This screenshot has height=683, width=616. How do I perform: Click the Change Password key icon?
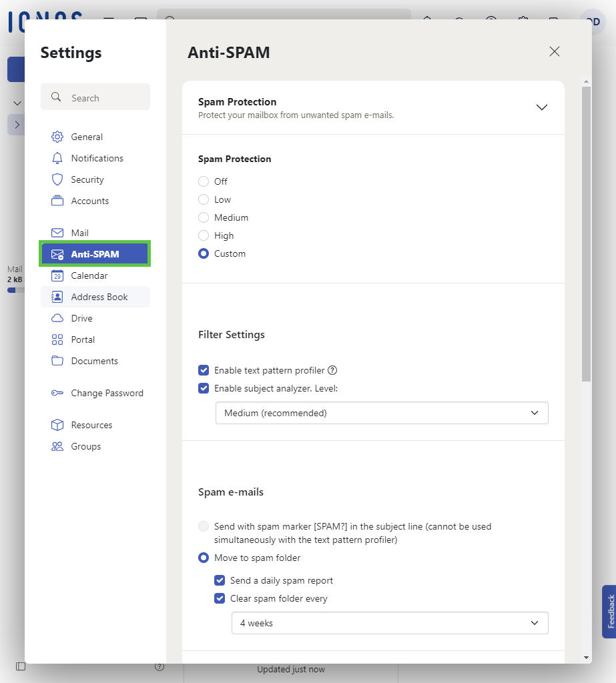coord(57,393)
